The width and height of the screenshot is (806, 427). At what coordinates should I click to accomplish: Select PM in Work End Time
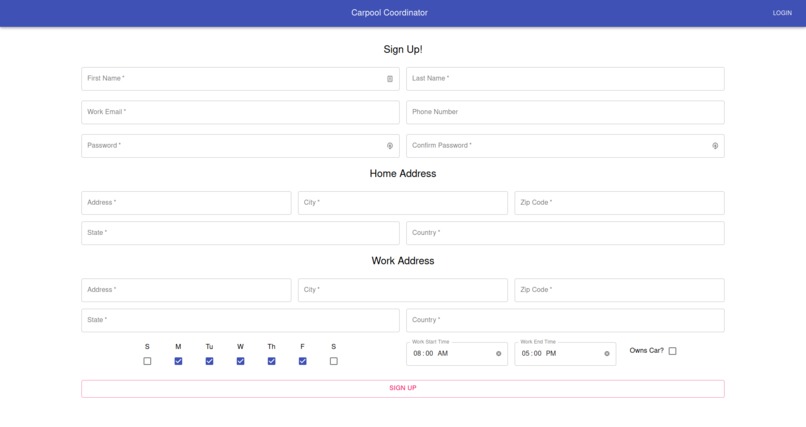551,354
